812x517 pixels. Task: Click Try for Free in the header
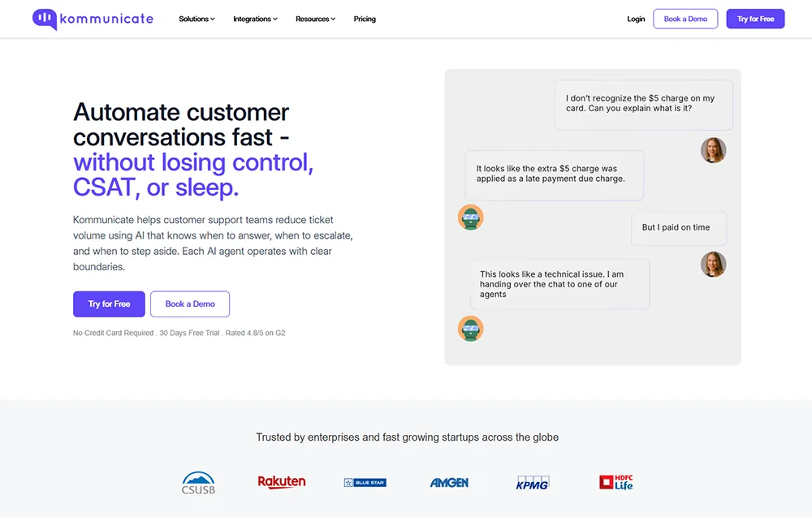coord(755,19)
